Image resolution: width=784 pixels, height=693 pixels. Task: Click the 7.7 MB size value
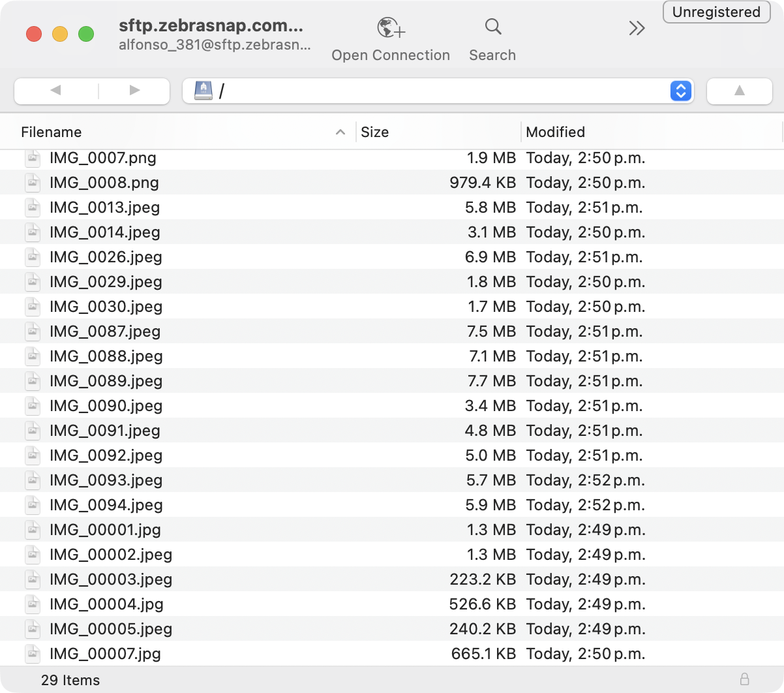[492, 381]
